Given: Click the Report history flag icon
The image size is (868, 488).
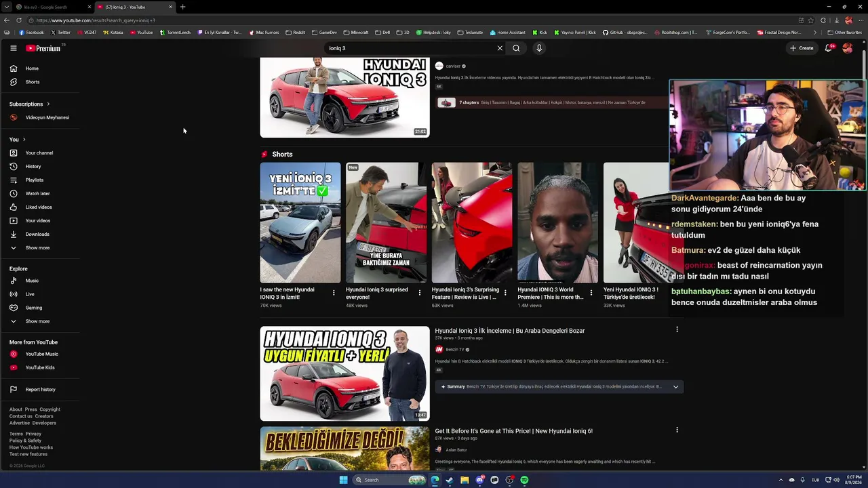Looking at the screenshot, I should pos(14,389).
